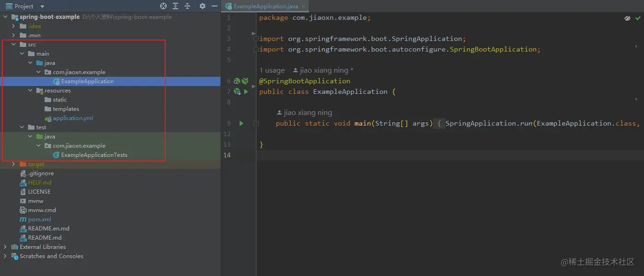This screenshot has height=276, width=644.
Task: Collapse the main folder chevron
Action: (x=22, y=54)
